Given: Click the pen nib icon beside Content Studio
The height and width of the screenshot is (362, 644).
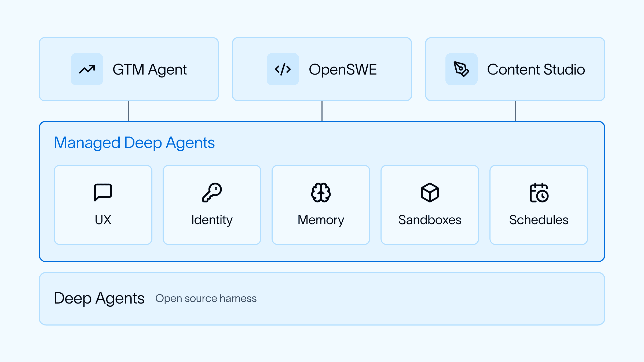Looking at the screenshot, I should tap(461, 69).
